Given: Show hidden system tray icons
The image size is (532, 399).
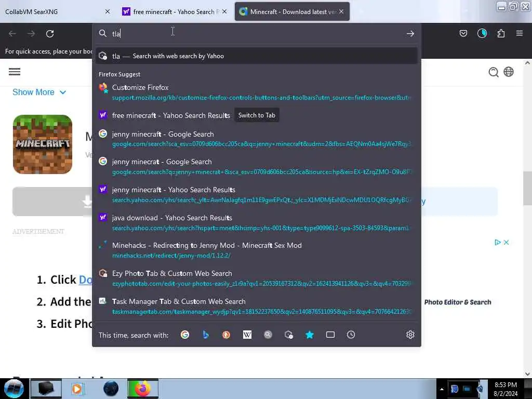Looking at the screenshot, I should 442,389.
